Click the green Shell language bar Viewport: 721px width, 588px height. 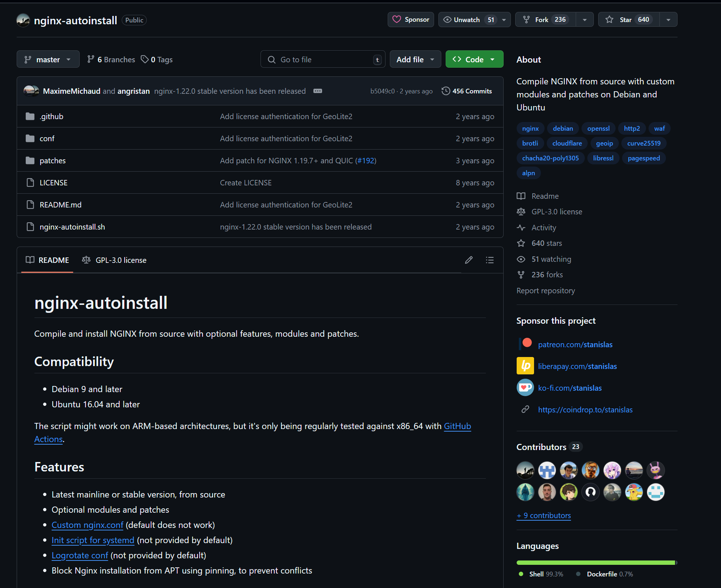click(x=595, y=563)
